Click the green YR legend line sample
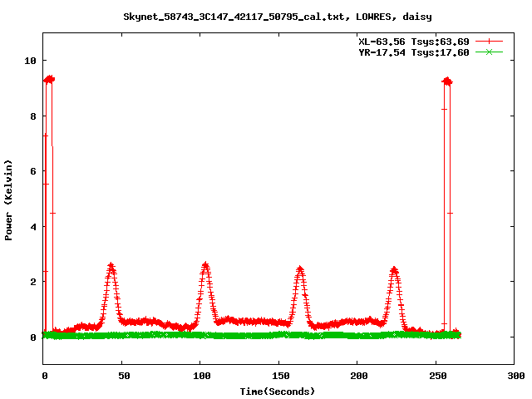Screen dimensions: 532x399 coord(489,52)
